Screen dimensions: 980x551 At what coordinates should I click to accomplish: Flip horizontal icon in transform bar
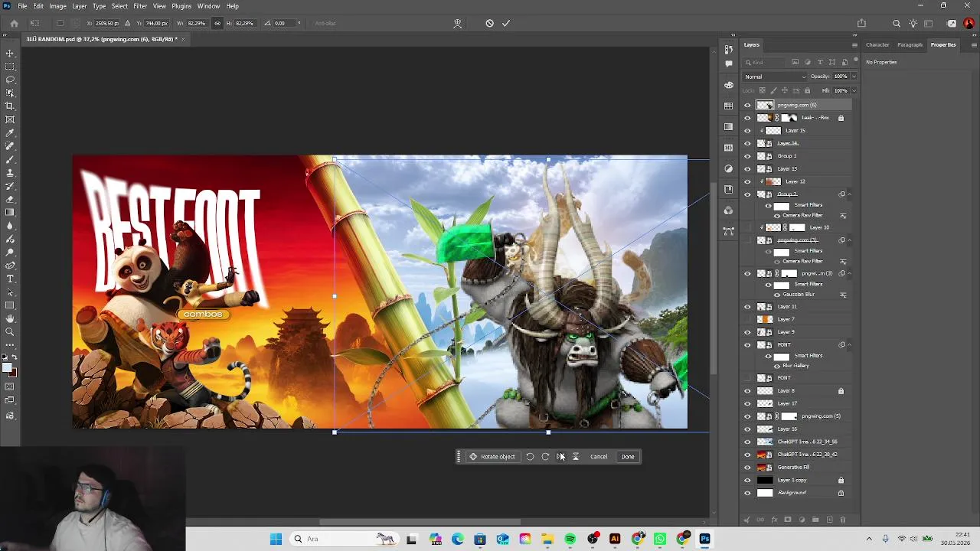pos(560,457)
